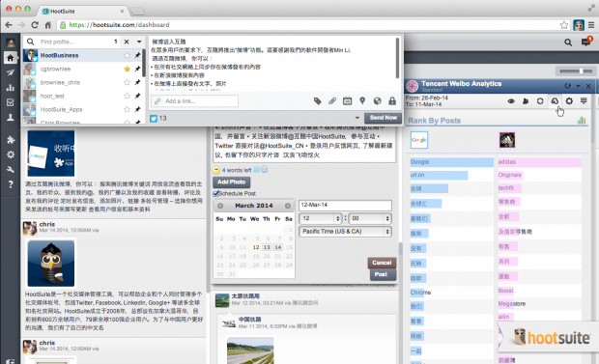Click the tag icon in compose box

(x=318, y=101)
